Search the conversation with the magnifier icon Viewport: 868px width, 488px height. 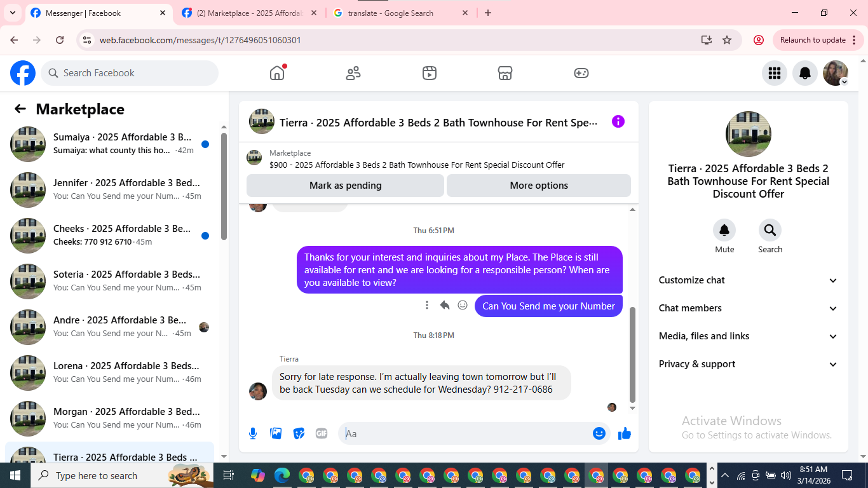[x=770, y=230]
